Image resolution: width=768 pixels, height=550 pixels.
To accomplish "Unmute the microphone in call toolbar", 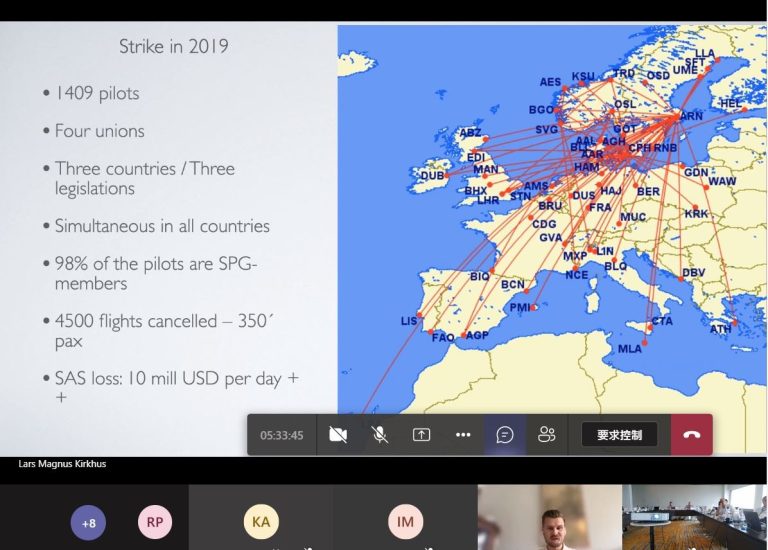I will coord(380,434).
